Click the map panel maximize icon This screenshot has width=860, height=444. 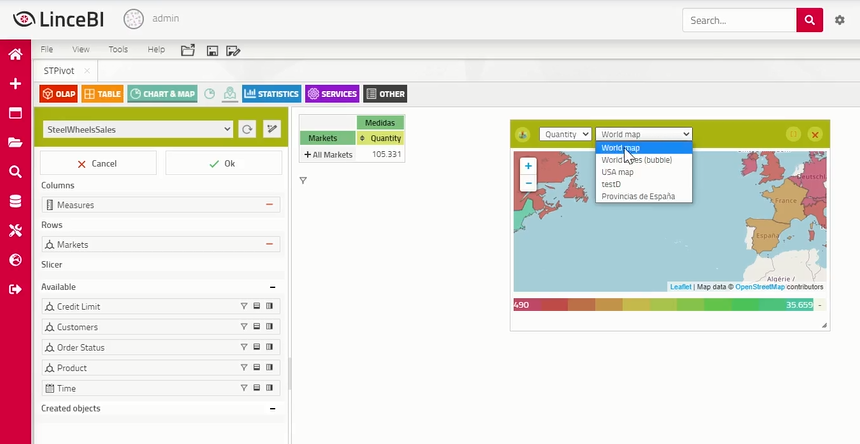point(793,134)
